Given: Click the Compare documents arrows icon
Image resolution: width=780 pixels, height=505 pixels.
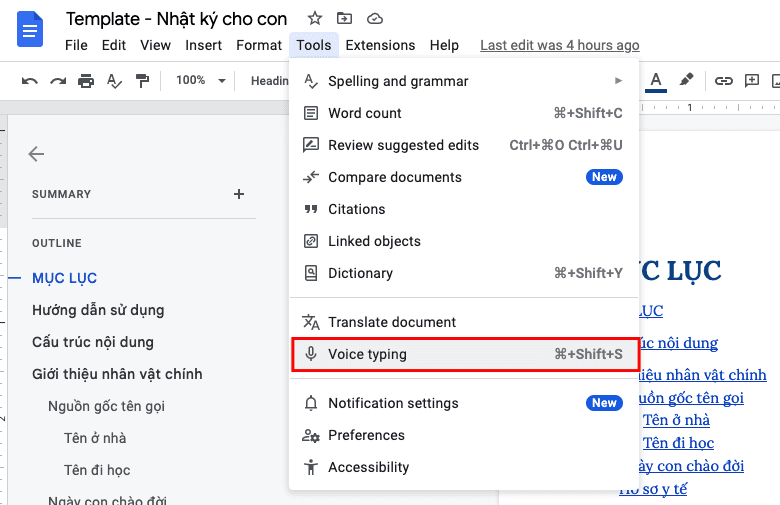Looking at the screenshot, I should click(x=311, y=177).
